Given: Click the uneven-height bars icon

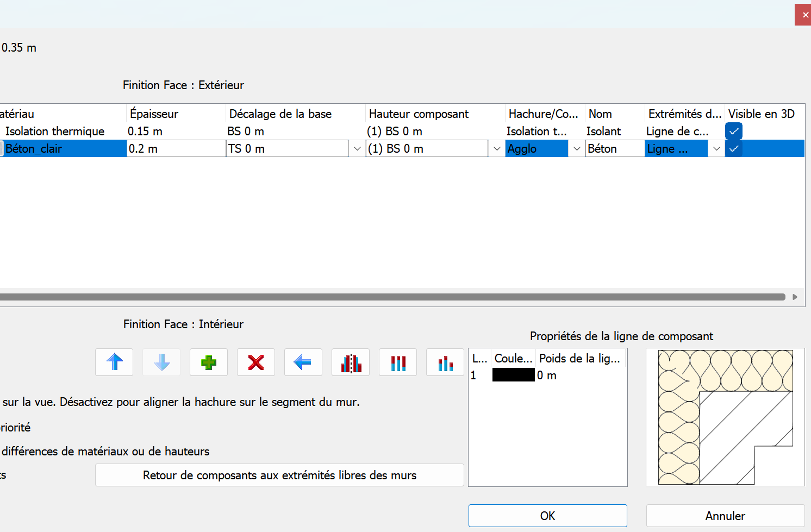Looking at the screenshot, I should tap(445, 362).
